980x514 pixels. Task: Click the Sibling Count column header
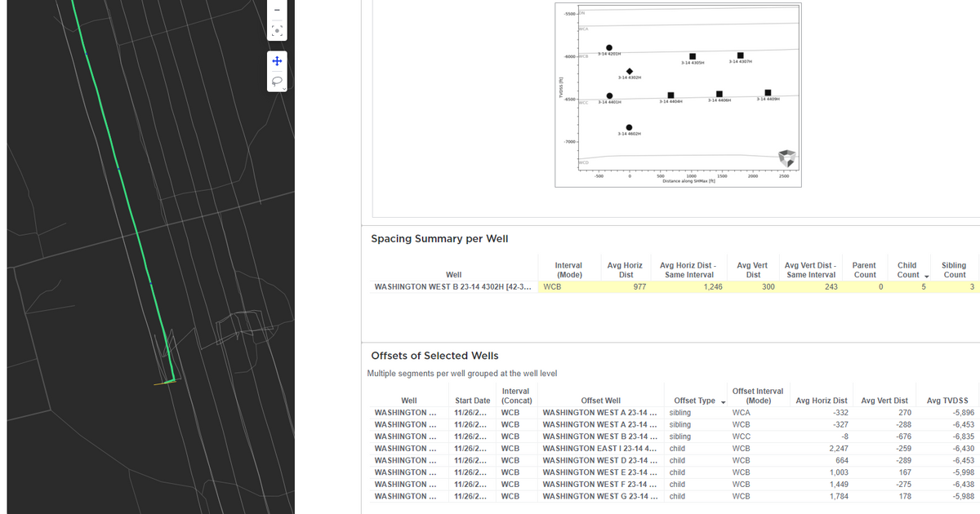pyautogui.click(x=954, y=270)
